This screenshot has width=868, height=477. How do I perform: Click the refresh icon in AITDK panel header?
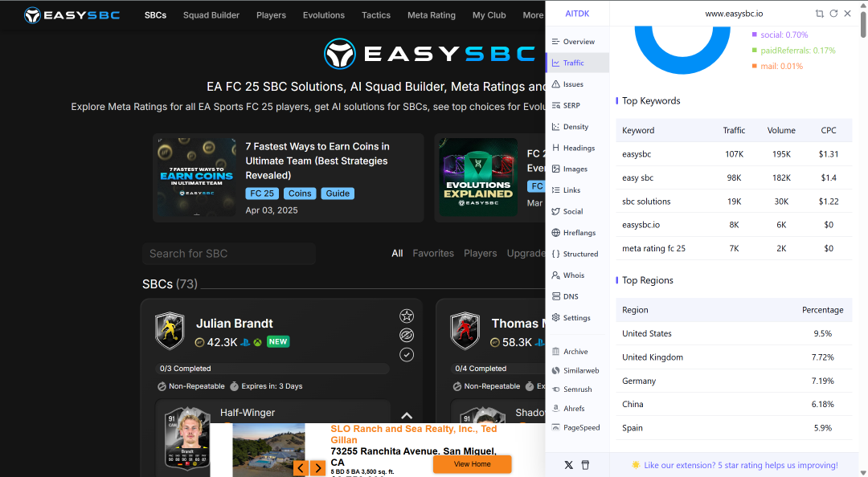pyautogui.click(x=833, y=14)
